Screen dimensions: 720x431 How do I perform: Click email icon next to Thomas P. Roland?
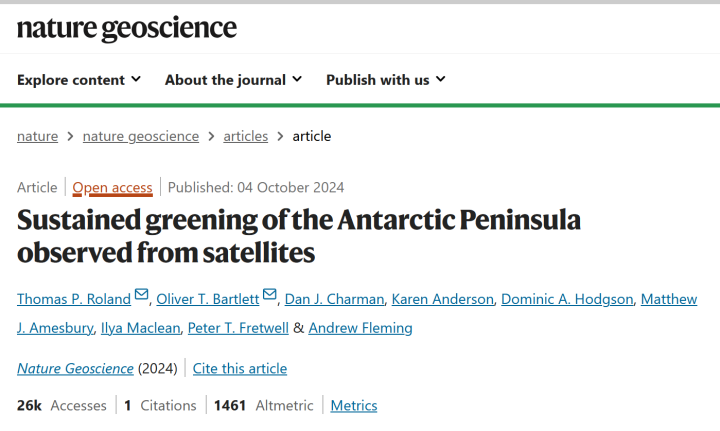click(141, 296)
